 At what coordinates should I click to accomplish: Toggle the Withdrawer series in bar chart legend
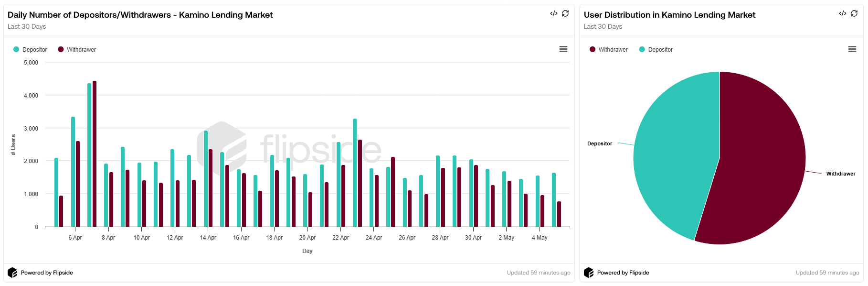point(81,50)
